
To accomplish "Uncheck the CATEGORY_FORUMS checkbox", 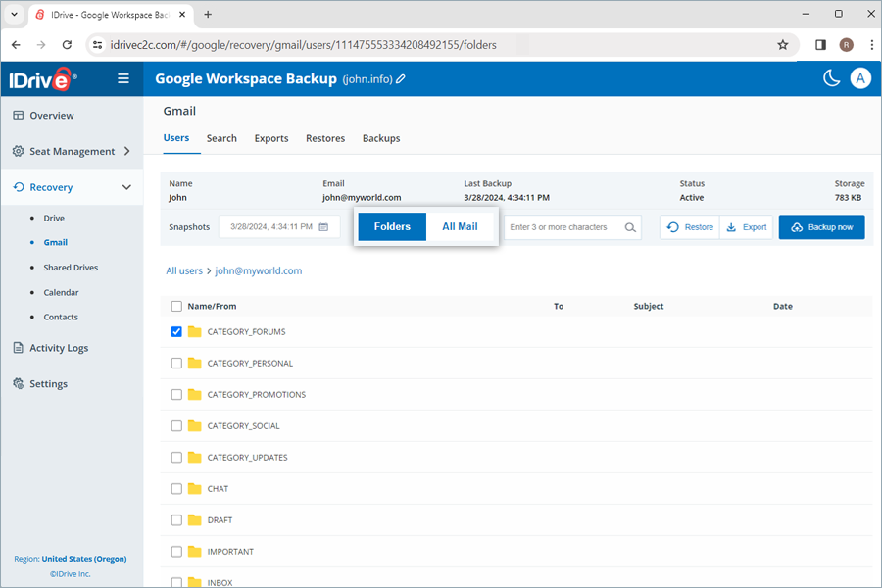I will click(176, 332).
